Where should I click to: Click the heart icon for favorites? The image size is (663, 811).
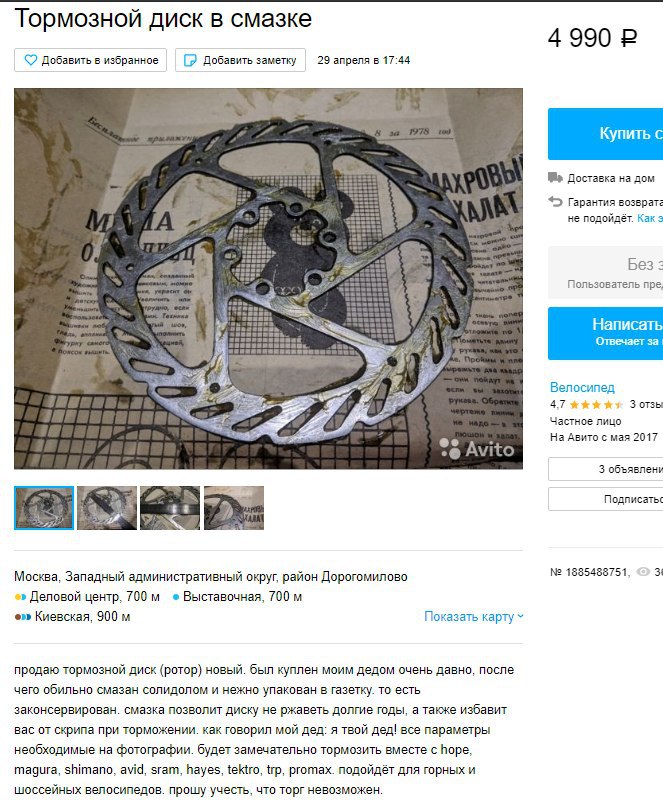[31, 61]
